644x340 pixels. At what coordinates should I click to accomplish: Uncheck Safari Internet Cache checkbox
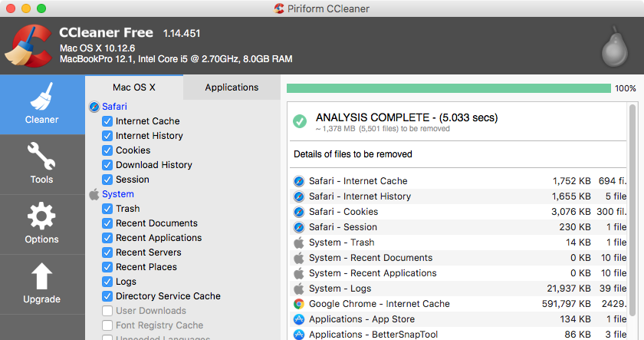coord(107,120)
